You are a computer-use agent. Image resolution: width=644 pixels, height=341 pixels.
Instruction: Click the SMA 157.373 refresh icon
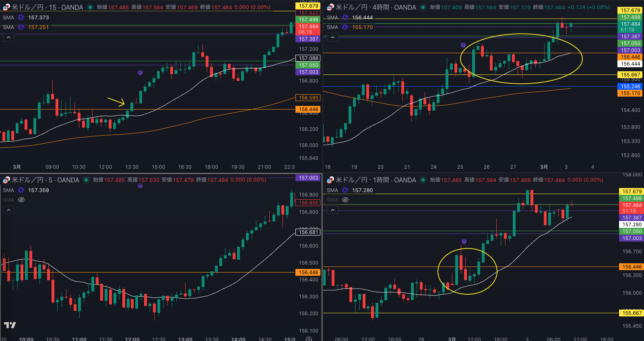pyautogui.click(x=21, y=18)
